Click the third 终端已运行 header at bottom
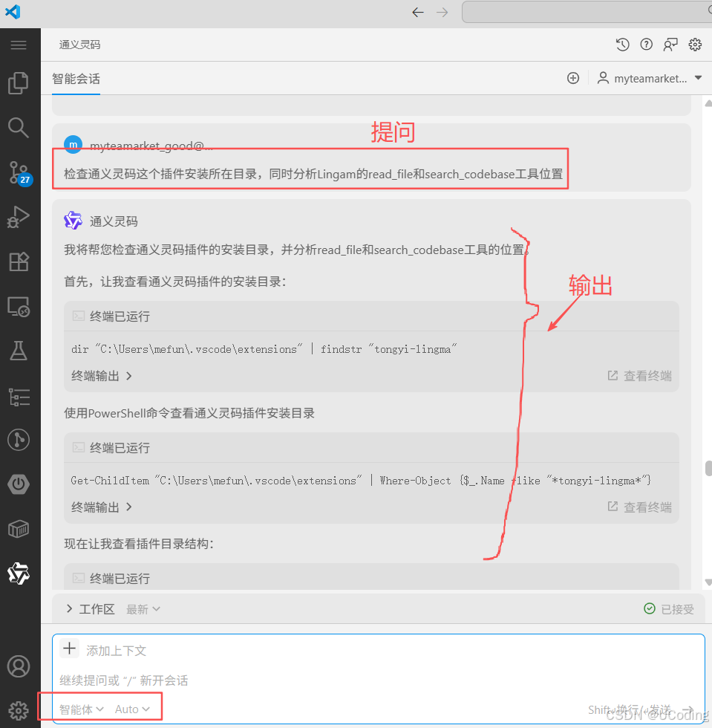The image size is (712, 728). tap(371, 576)
